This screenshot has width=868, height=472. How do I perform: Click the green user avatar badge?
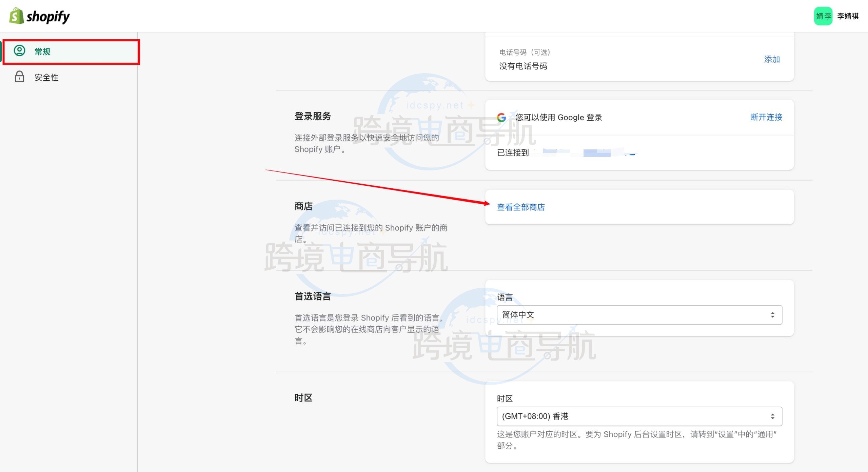[x=823, y=16]
